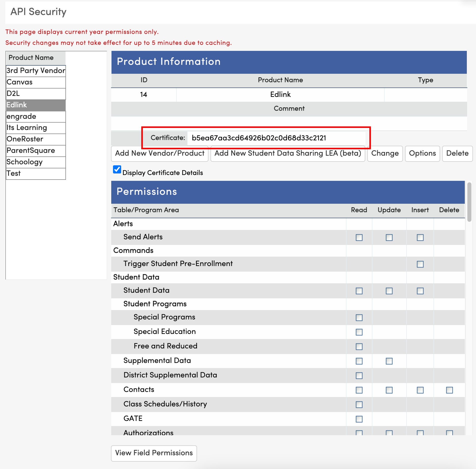Click Add New Student Data Sharing LEA button
This screenshot has width=476, height=469.
(288, 153)
